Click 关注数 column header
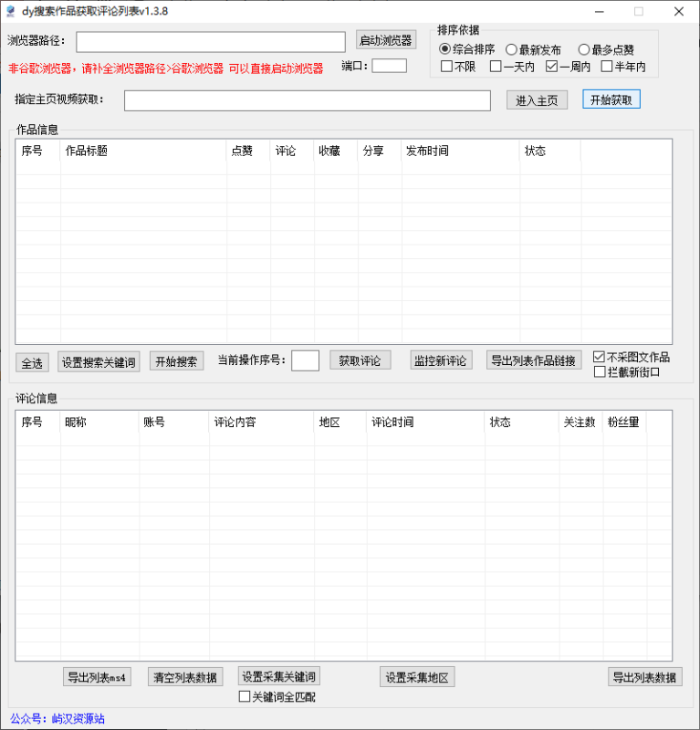 (x=580, y=422)
